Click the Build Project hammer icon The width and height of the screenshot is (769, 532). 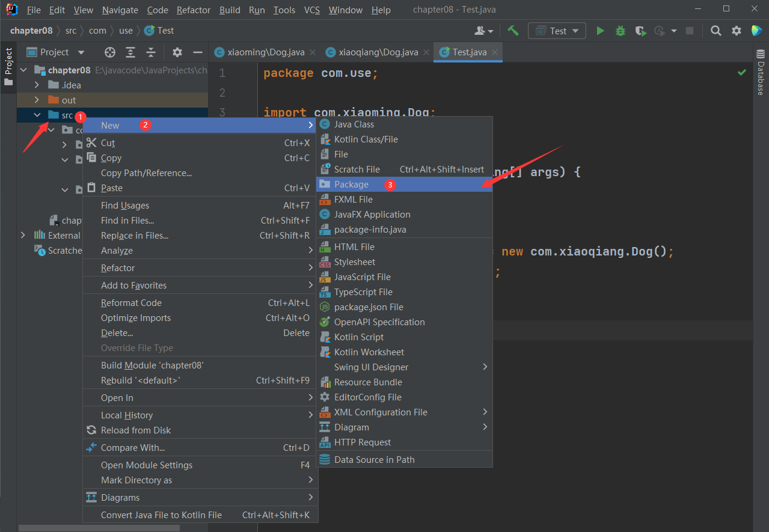(513, 31)
